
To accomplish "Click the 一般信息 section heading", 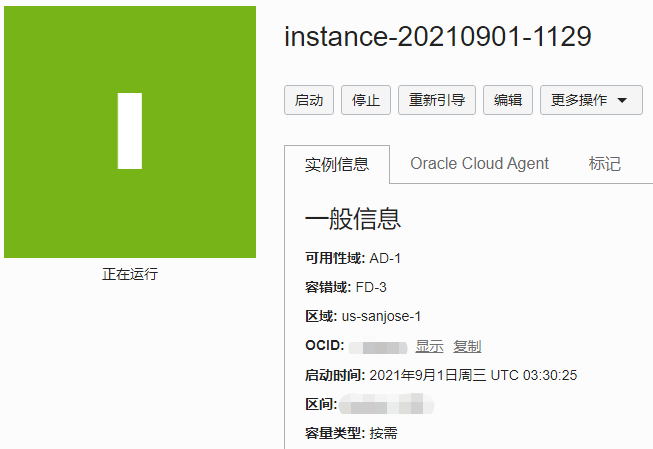I will coord(353,219).
